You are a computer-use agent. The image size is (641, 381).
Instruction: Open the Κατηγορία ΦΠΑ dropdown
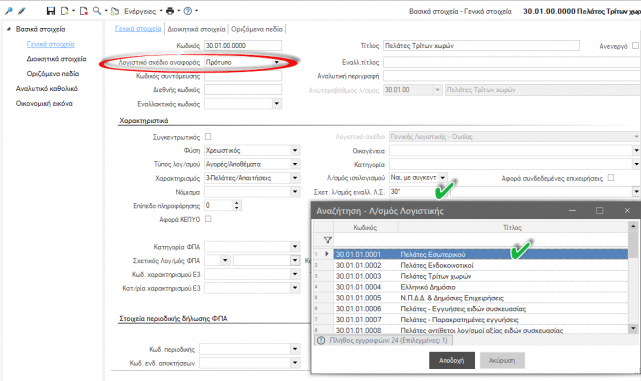295,247
